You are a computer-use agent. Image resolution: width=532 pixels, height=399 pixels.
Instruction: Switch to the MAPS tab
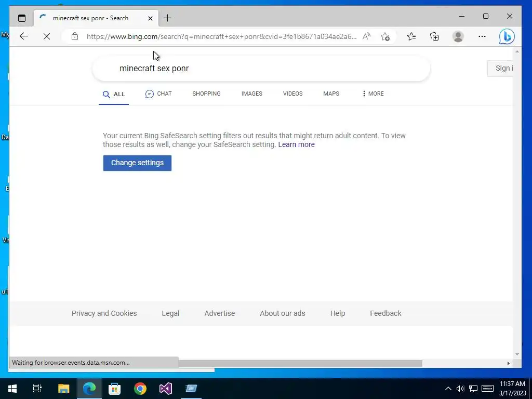331,94
